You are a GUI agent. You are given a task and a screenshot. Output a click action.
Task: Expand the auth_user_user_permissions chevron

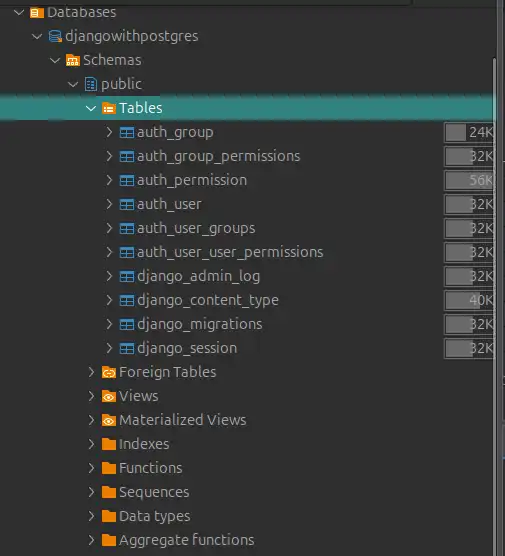tap(109, 252)
